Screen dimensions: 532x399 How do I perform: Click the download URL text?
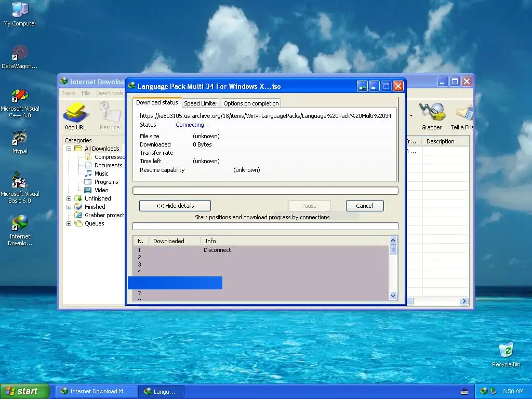point(265,116)
